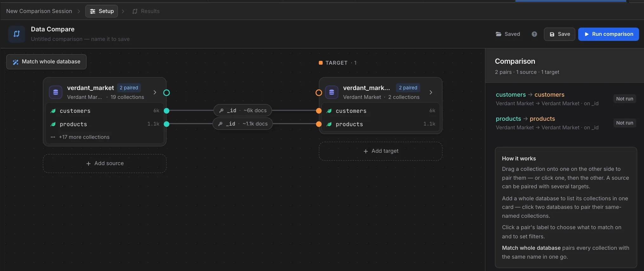Click the orange TARGET label square
Image resolution: width=644 pixels, height=271 pixels.
point(321,63)
